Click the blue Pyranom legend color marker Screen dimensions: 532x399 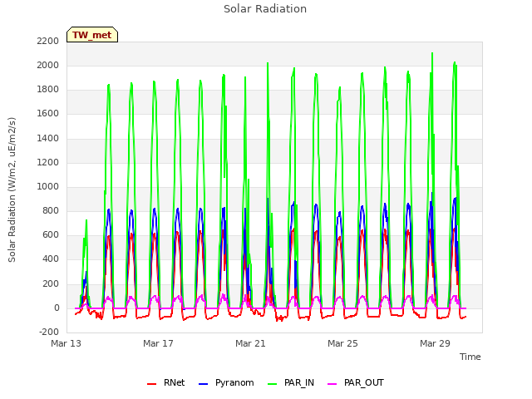tap(203, 384)
